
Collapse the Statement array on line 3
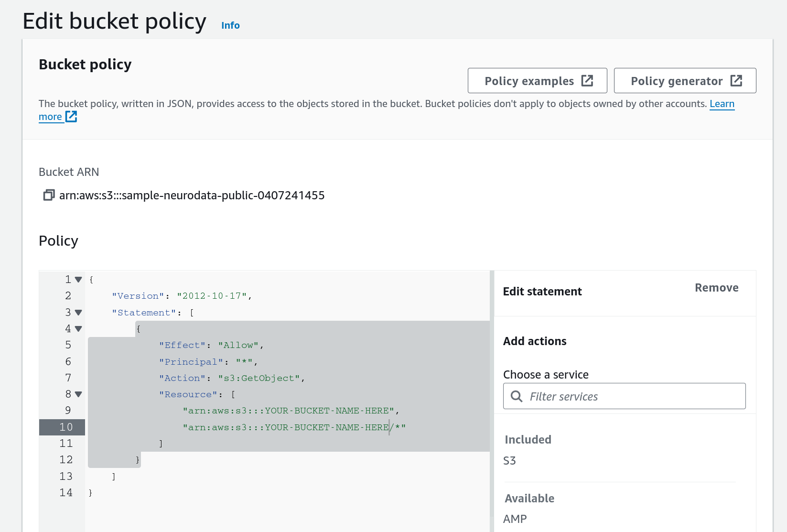point(78,312)
